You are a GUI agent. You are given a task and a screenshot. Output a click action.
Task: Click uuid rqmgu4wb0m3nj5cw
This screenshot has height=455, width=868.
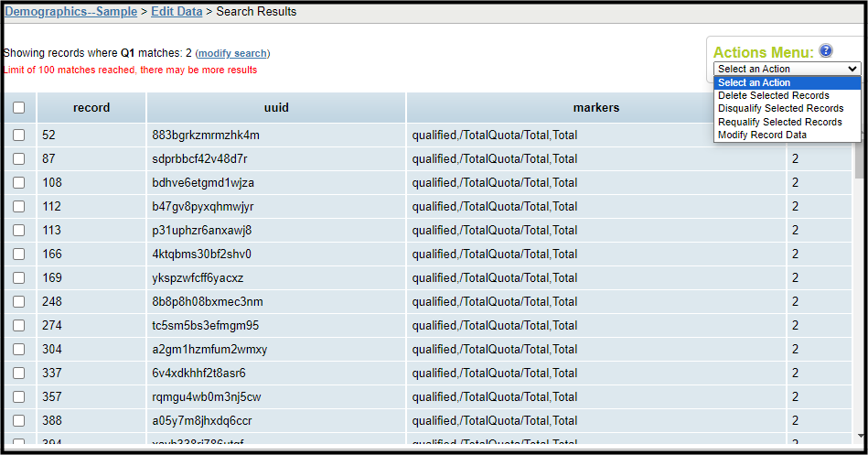206,396
